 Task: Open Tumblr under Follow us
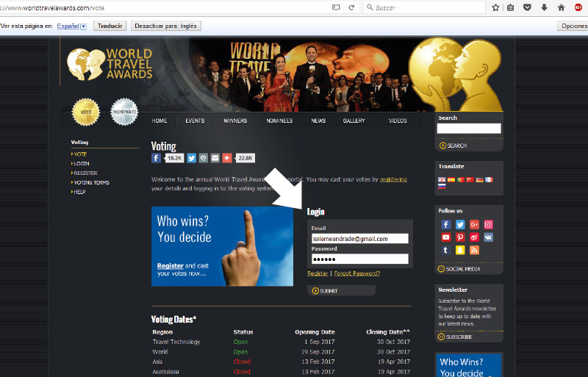(x=446, y=250)
